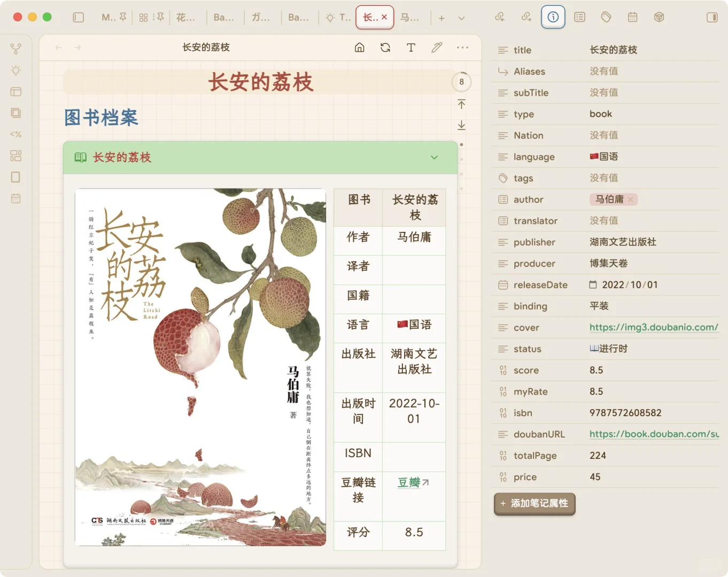Viewport: 728px width, 577px height.
Task: Switch to the pinned grid icon tab
Action: pyautogui.click(x=151, y=17)
